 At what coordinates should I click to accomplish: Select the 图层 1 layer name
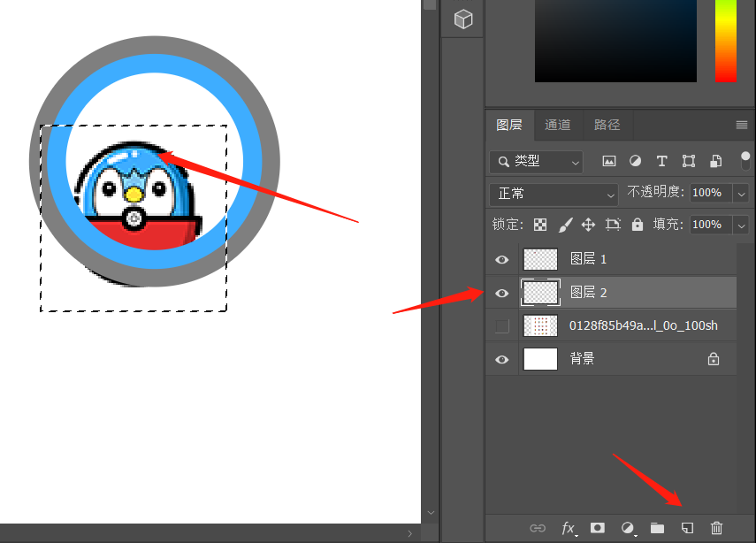[588, 259]
